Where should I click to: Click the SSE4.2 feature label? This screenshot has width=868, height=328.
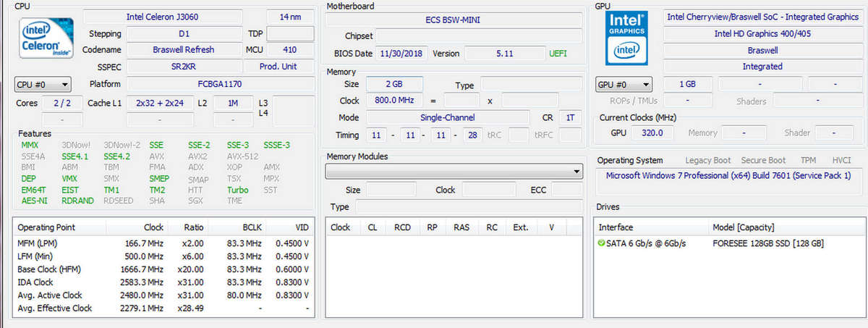pos(116,156)
